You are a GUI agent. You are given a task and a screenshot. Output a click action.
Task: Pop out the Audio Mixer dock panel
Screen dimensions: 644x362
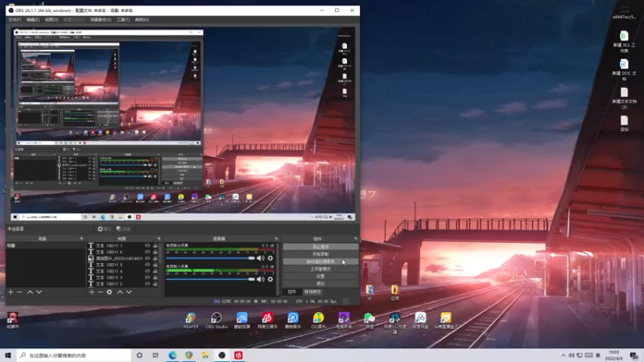pos(276,238)
